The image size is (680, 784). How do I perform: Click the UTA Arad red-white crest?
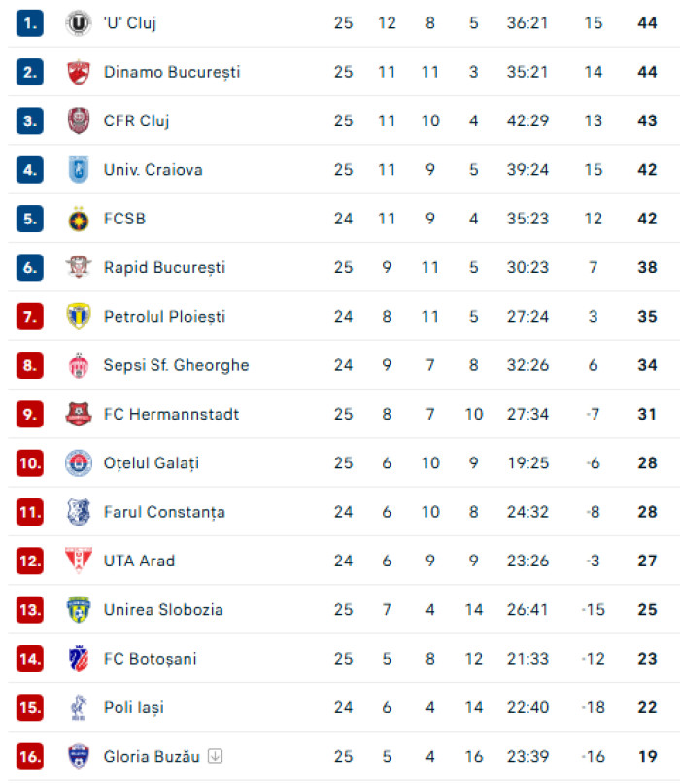click(x=79, y=560)
